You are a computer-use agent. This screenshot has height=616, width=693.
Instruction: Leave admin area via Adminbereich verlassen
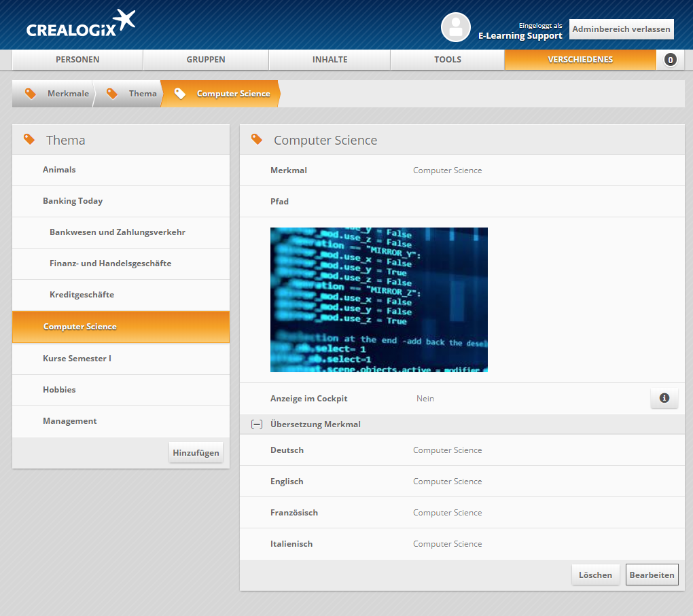[x=621, y=29]
